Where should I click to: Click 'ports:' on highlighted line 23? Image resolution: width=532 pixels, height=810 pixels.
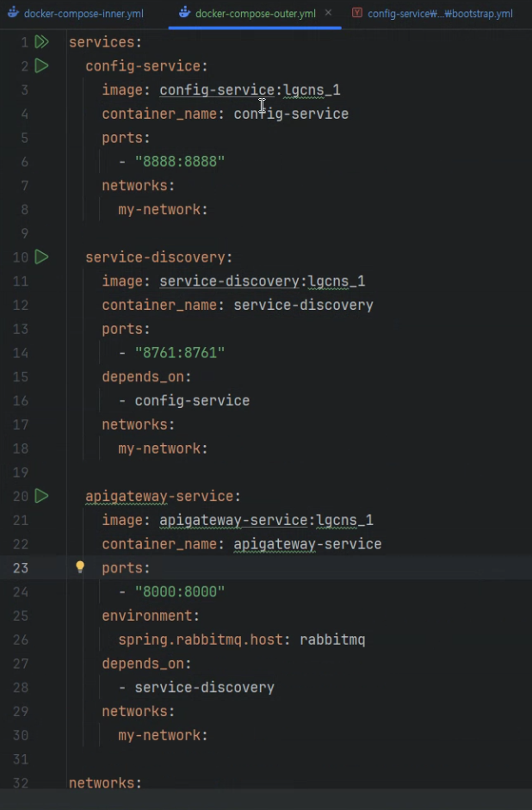tap(126, 568)
